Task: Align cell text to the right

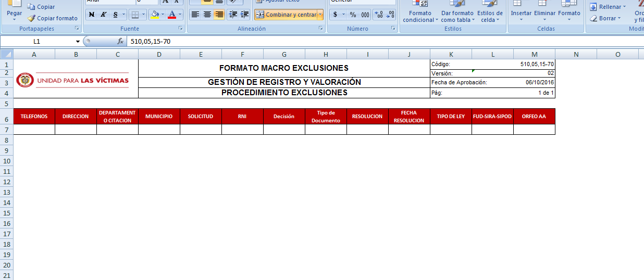Action: [x=219, y=15]
